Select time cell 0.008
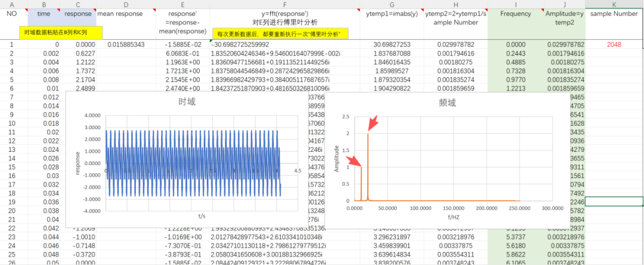Image resolution: width=644 pixels, height=265 pixels. click(x=44, y=79)
